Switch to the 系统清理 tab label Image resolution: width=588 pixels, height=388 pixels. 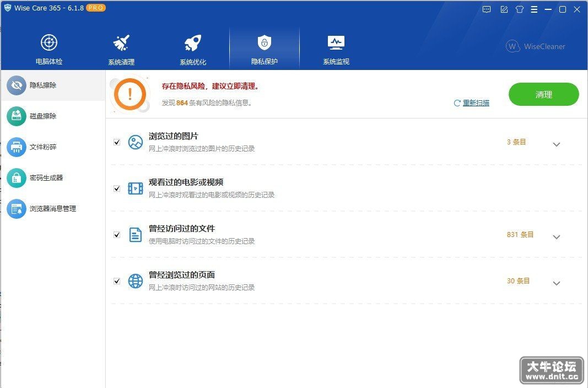[x=121, y=62]
